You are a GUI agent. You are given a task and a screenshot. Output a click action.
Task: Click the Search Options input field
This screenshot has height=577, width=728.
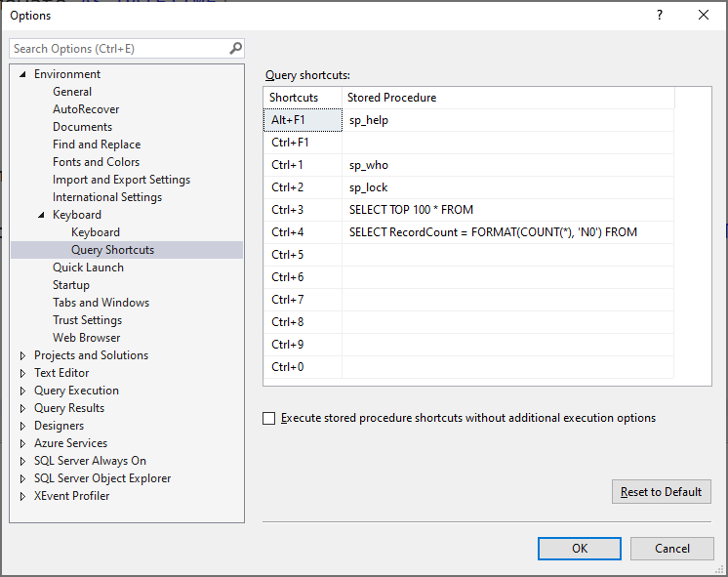pyautogui.click(x=120, y=48)
